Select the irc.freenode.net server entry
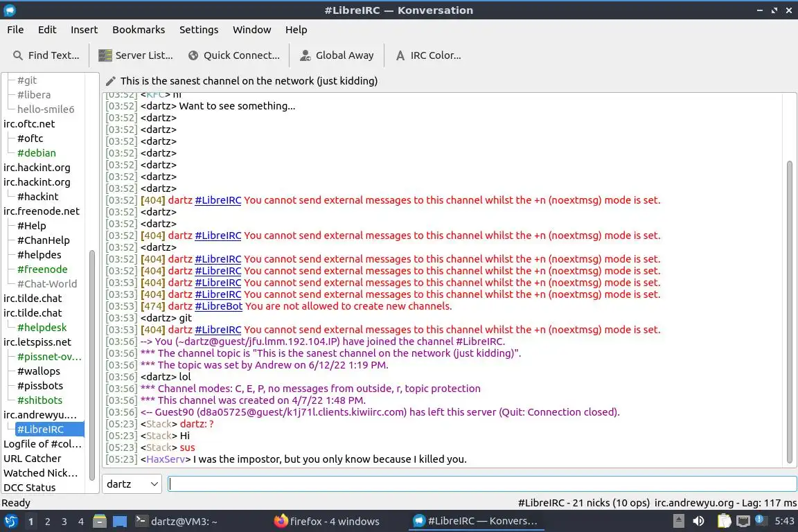 42,211
